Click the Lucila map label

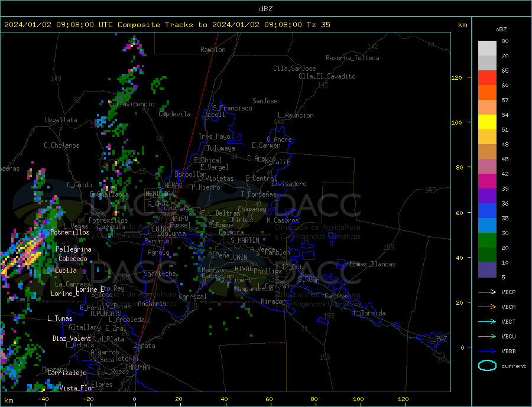pos(66,271)
